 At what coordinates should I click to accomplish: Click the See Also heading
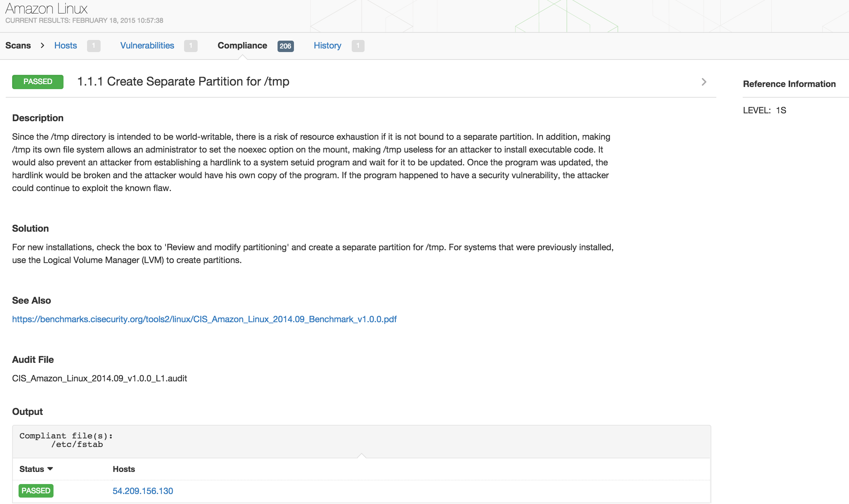point(31,300)
